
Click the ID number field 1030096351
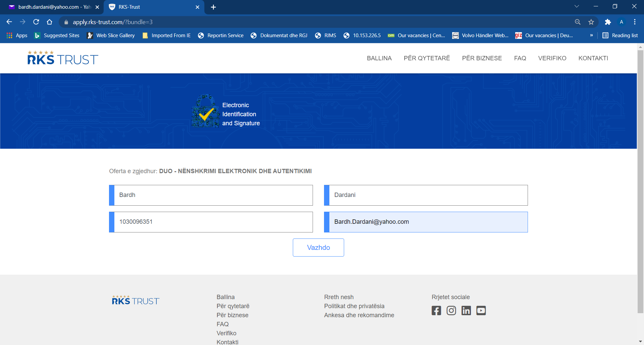point(211,222)
